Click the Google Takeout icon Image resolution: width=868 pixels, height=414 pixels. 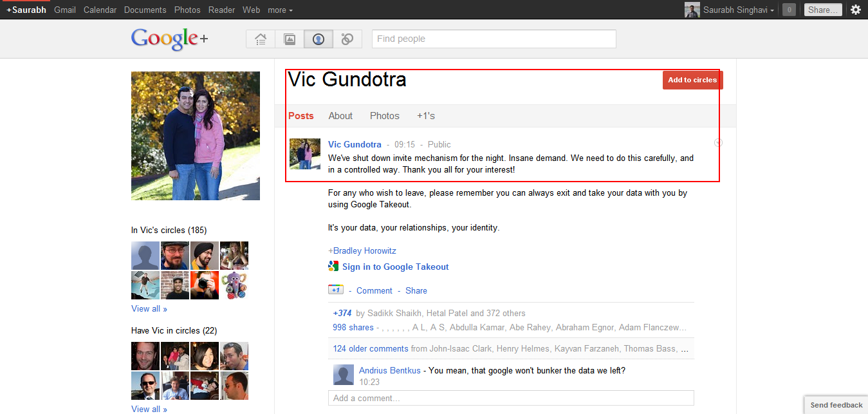point(333,267)
